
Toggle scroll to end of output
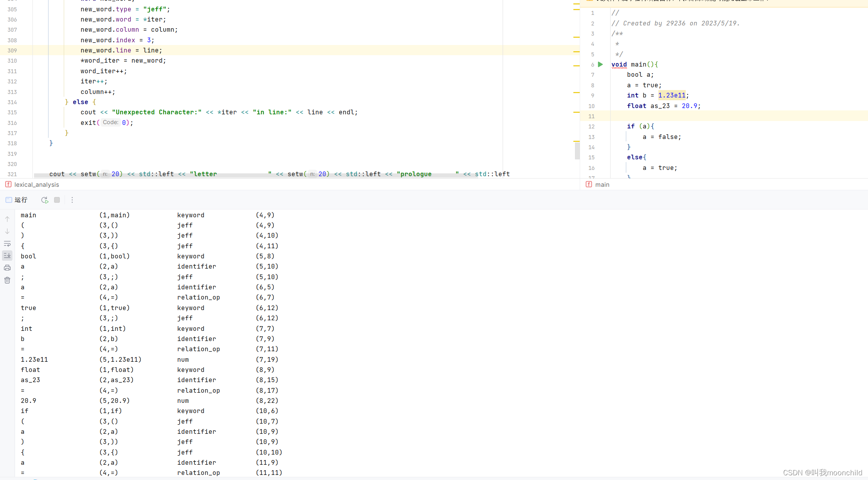[x=7, y=256]
